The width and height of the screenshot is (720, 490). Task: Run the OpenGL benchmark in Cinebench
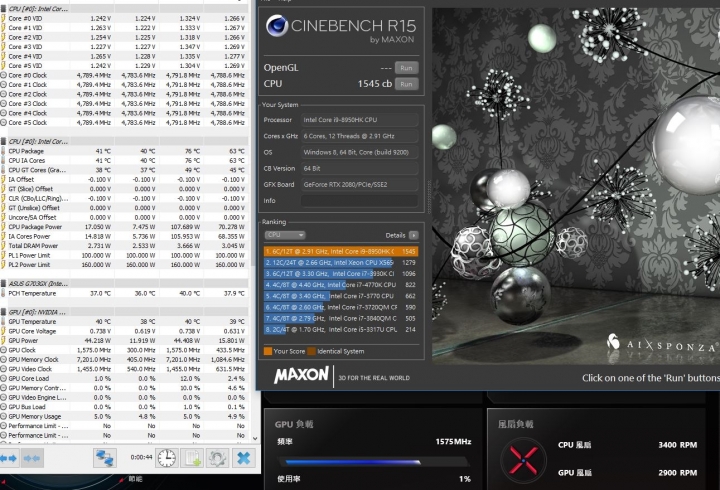click(x=406, y=68)
